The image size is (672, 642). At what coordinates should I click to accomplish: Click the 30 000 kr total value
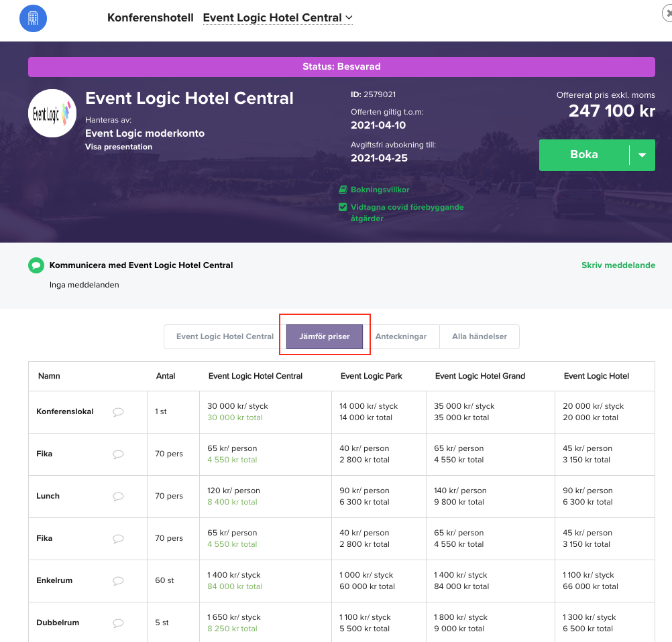[235, 418]
